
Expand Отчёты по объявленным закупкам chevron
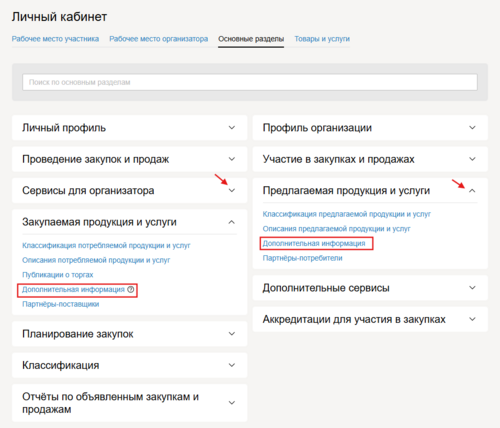point(232,403)
